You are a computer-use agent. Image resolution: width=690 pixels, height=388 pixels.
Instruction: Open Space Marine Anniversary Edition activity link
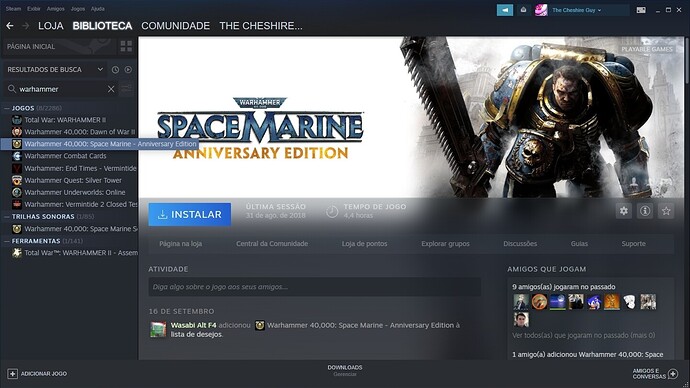coord(360,325)
